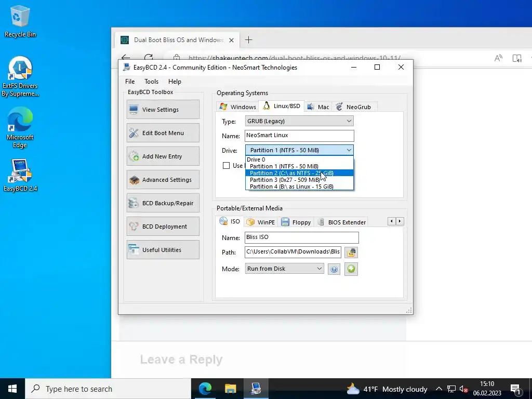The width and height of the screenshot is (532, 399).
Task: Select the ISO media tab
Action: click(230, 221)
